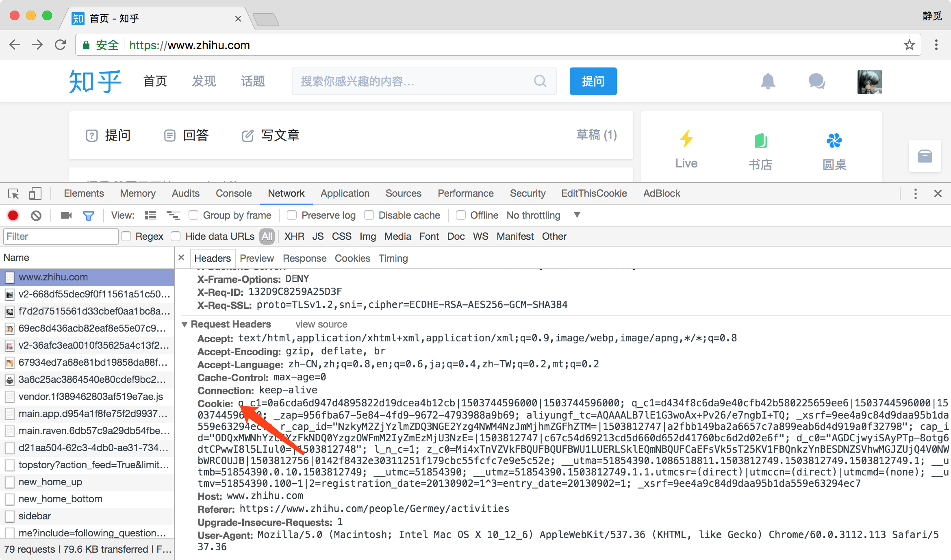The image size is (951, 560).
Task: Switch to the Sources panel
Action: click(404, 193)
